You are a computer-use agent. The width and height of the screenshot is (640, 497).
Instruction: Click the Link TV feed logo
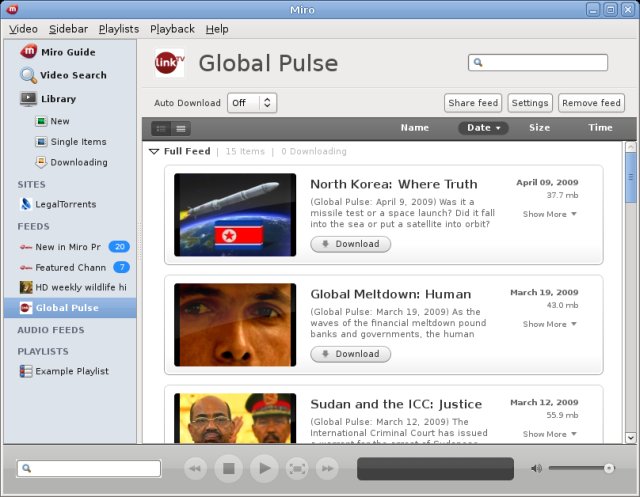(169, 63)
